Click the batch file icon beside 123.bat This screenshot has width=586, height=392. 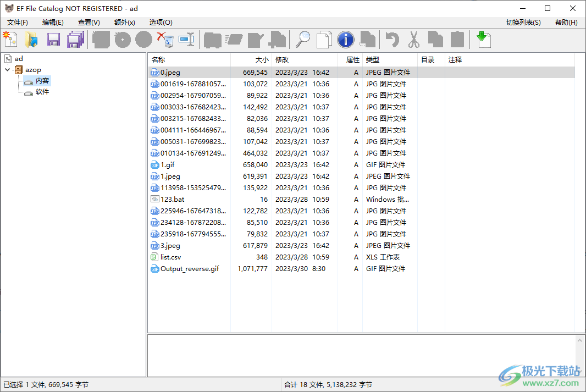click(x=154, y=199)
